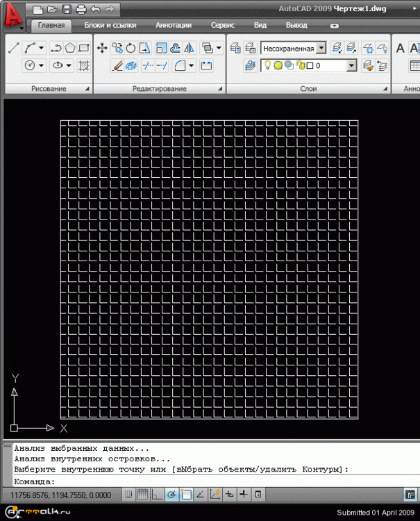Expand the Fillet tool dropdown arrow
Viewport: 420px width, 521px height.
pyautogui.click(x=191, y=65)
